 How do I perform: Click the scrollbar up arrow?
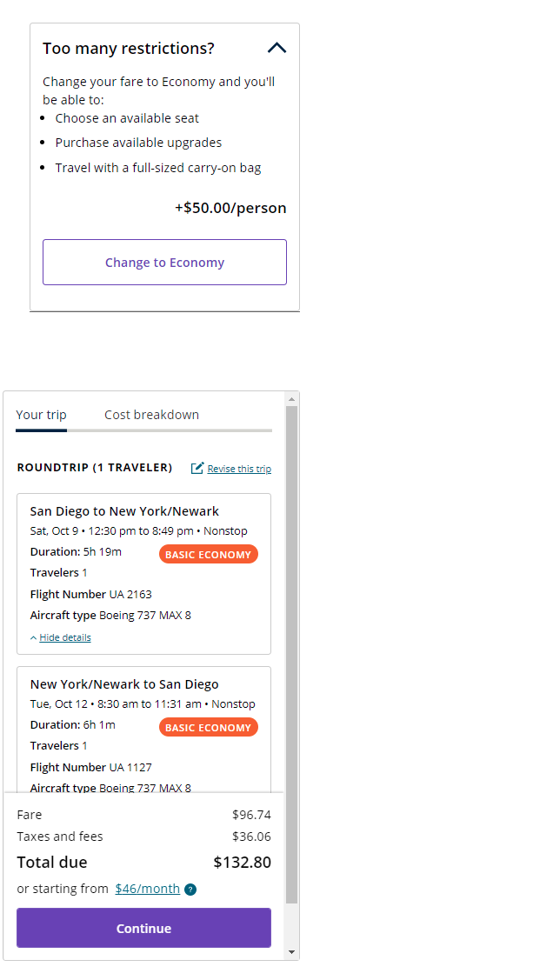(x=291, y=399)
